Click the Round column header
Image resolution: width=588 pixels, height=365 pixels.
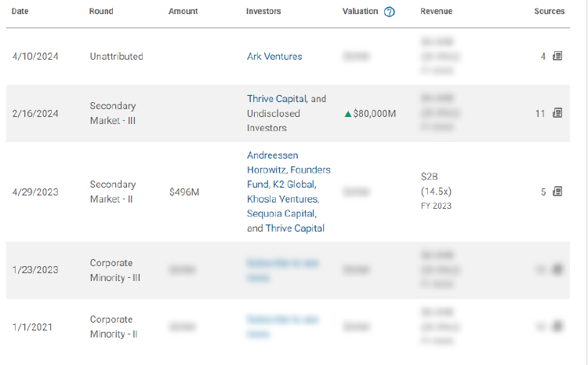pyautogui.click(x=101, y=11)
